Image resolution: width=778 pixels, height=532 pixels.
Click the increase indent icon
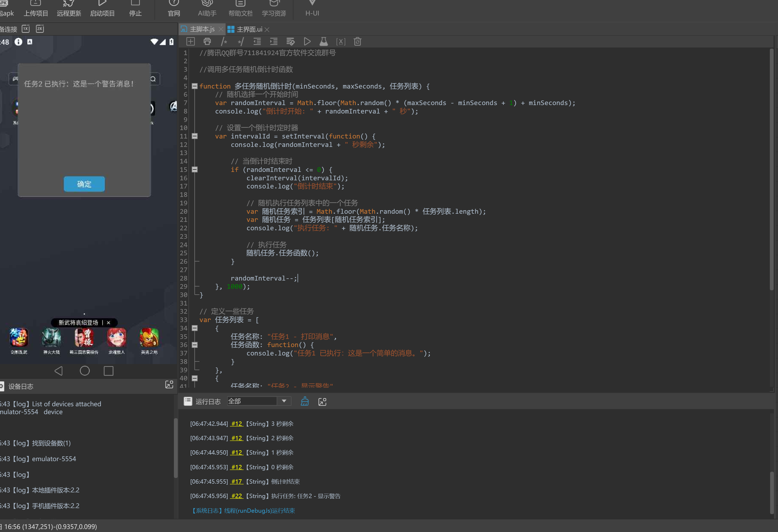tap(274, 42)
